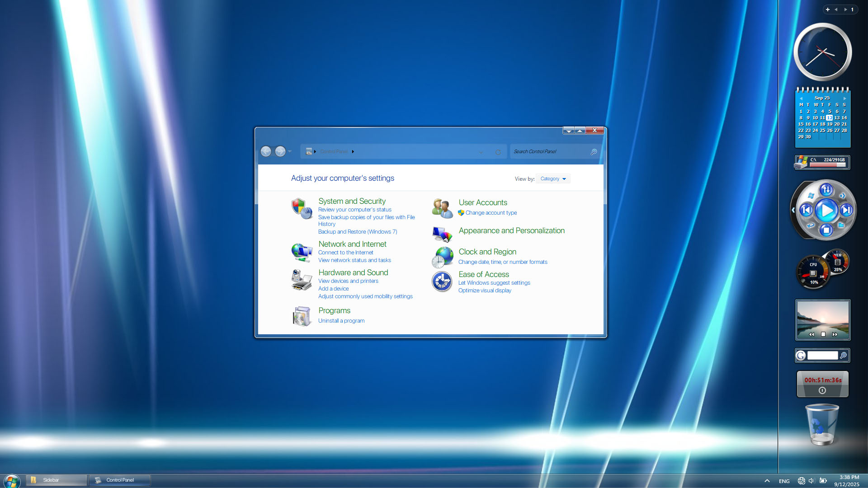Expand the address bar history dropdown
Screen dimensions: 868x488
point(481,152)
